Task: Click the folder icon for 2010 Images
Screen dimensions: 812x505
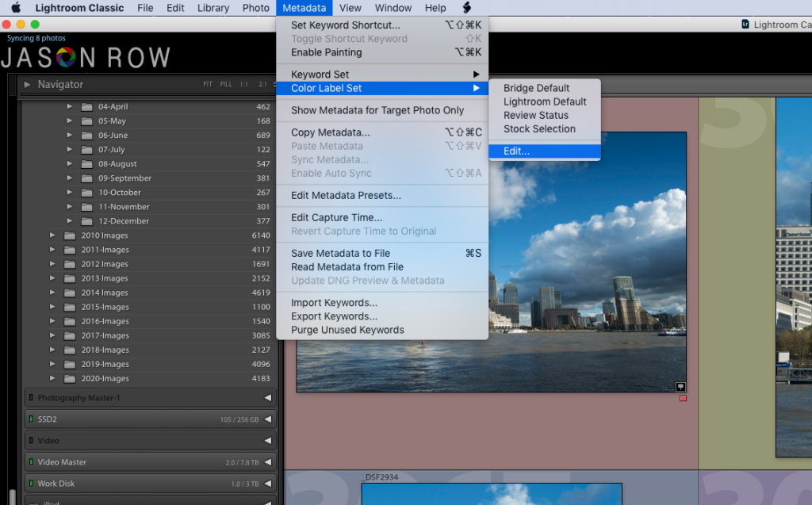Action: 70,235
